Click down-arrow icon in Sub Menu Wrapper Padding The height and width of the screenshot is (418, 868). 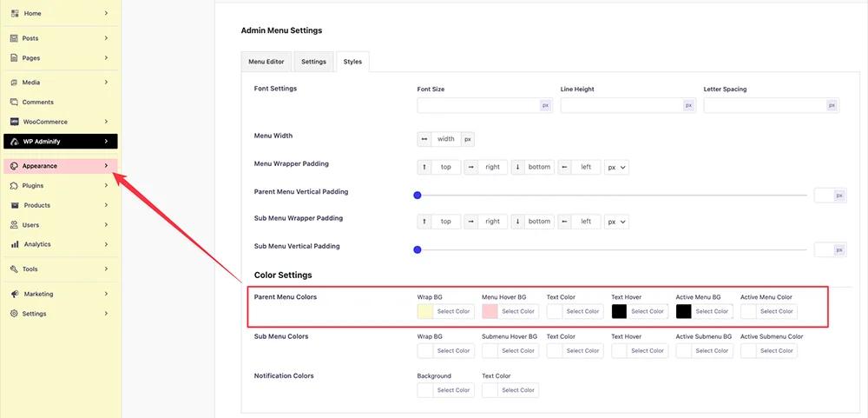pyautogui.click(x=518, y=222)
